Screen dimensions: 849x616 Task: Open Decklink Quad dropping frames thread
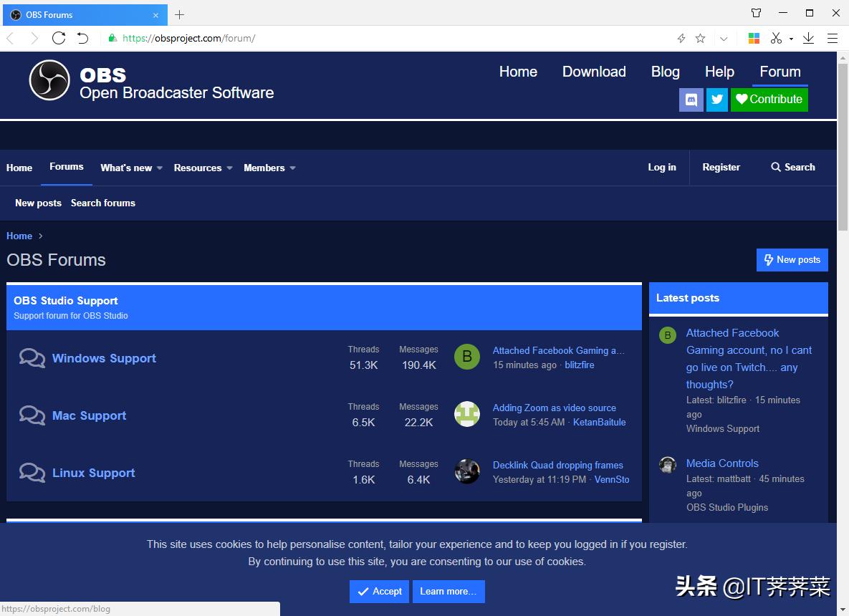[x=557, y=465]
